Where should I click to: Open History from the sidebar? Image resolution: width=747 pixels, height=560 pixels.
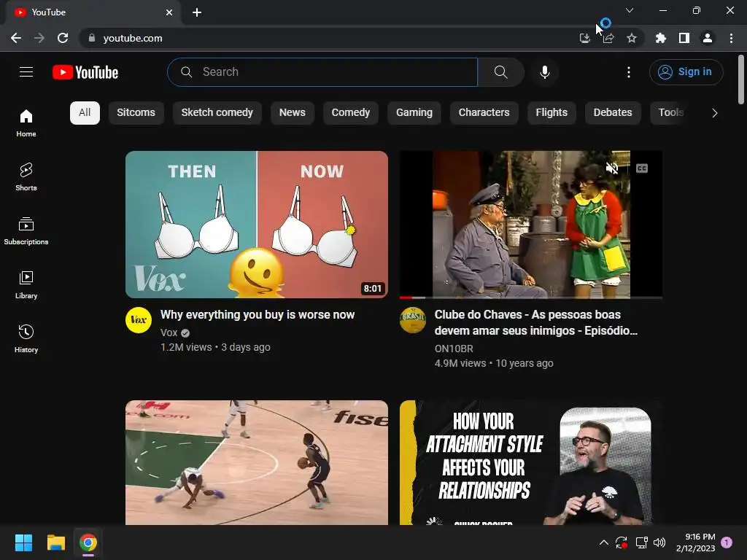26,338
